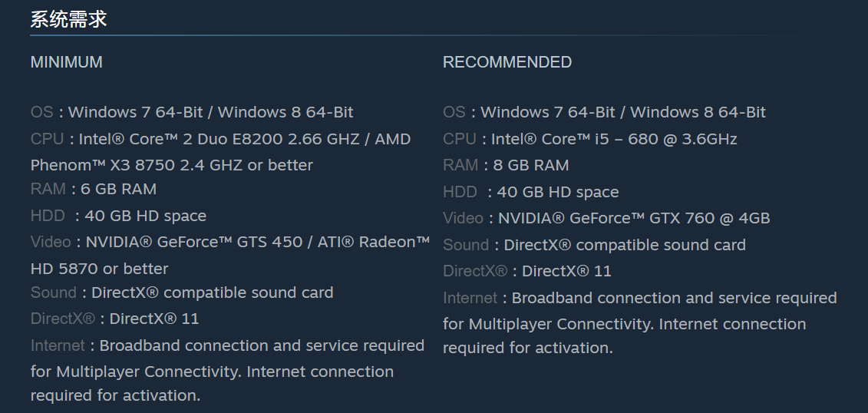Select the HDD label under RECOMMENDED

click(x=460, y=192)
